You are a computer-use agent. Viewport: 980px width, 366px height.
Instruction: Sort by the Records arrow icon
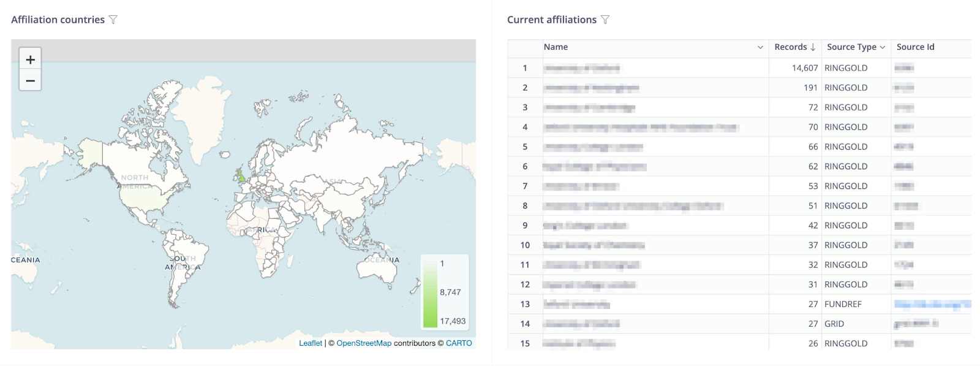click(x=813, y=47)
